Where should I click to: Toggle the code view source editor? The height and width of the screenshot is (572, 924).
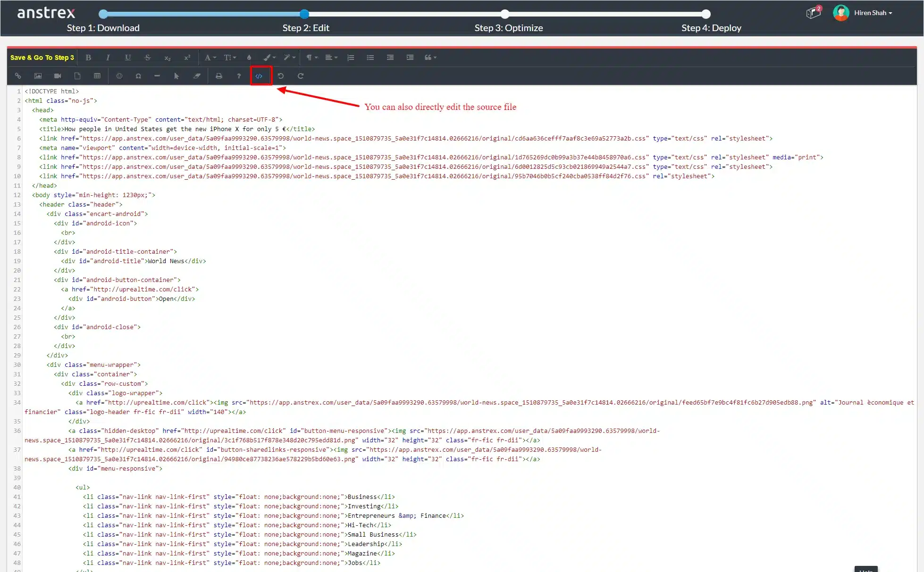tap(259, 76)
